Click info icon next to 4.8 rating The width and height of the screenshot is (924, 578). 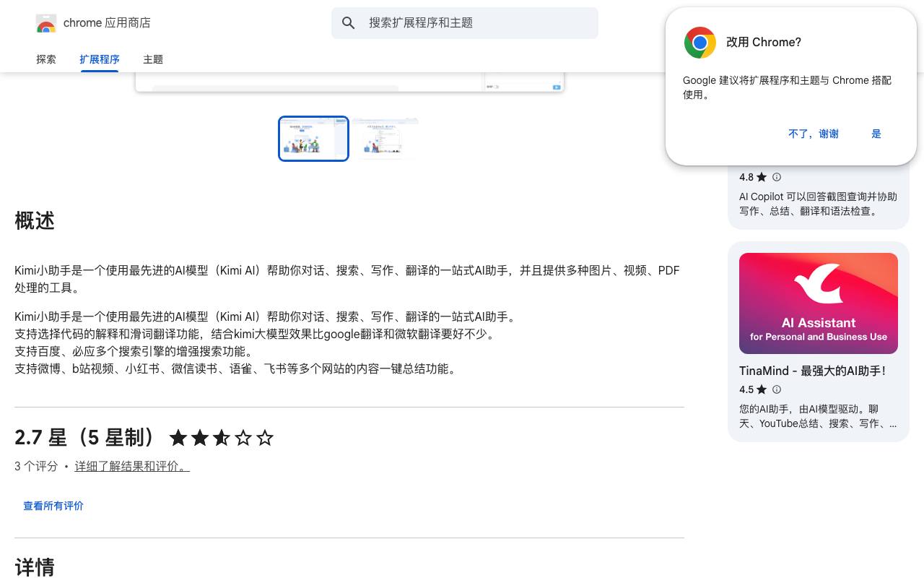(777, 177)
